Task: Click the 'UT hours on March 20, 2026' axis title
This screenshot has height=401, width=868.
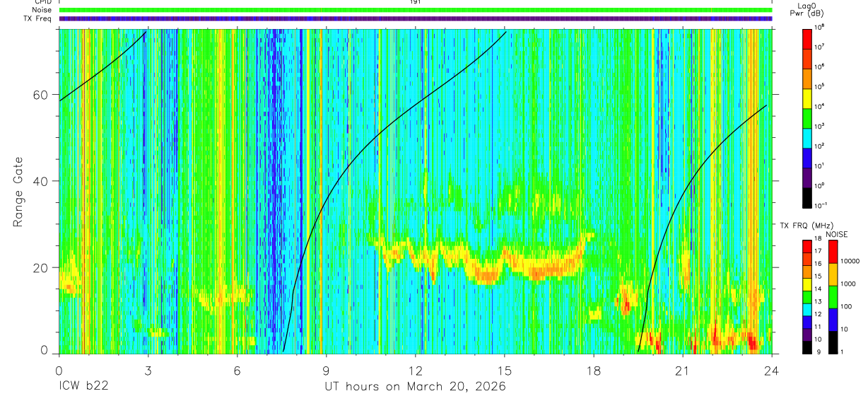Action: click(x=416, y=387)
